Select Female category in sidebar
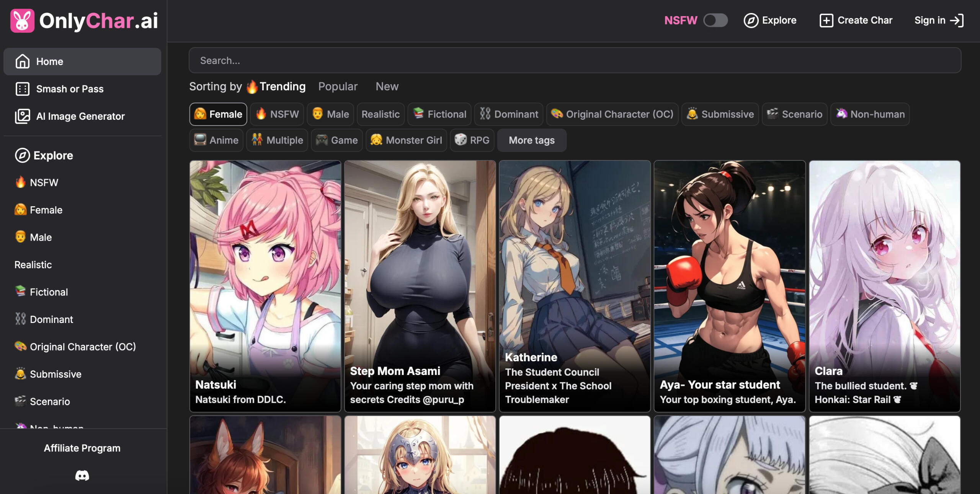 click(x=39, y=210)
